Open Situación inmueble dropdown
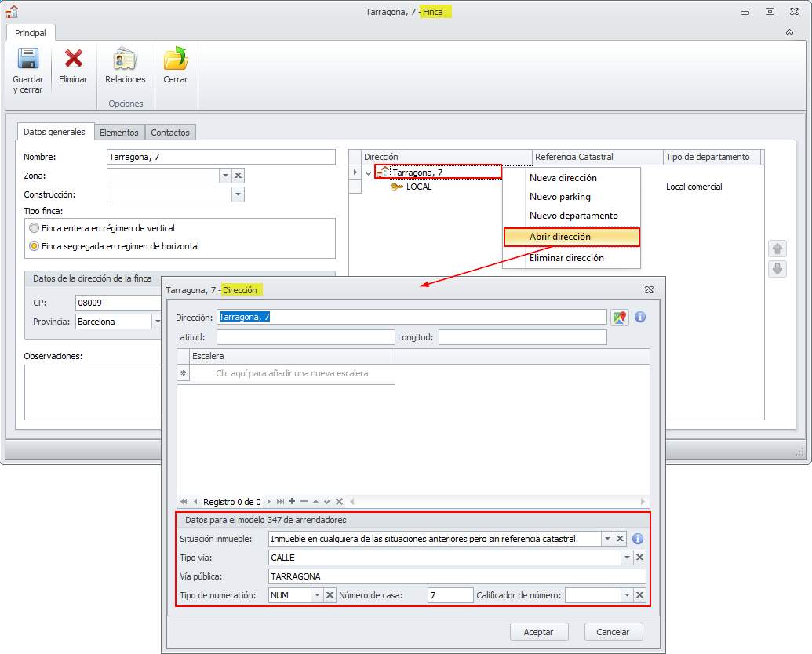The height and width of the screenshot is (654, 812). pyautogui.click(x=607, y=539)
